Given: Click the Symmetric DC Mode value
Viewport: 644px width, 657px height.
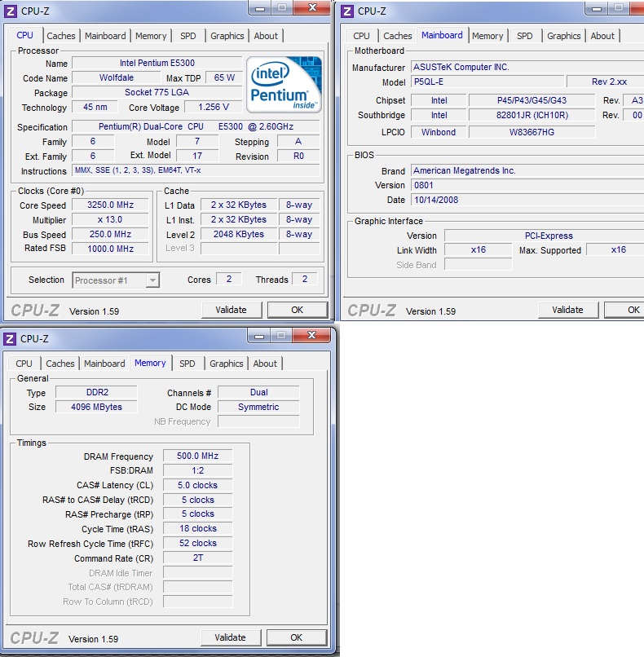Looking at the screenshot, I should coord(258,407).
